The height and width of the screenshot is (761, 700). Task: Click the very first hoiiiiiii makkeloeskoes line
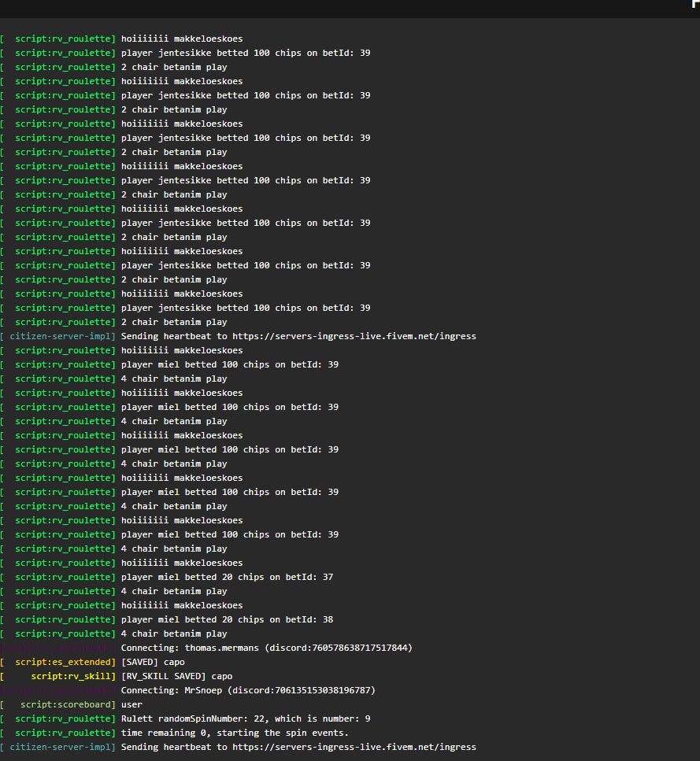[x=182, y=39]
